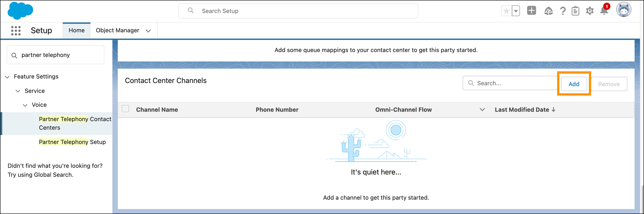Click the Setup app name label
The image size is (644, 214).
(x=41, y=31)
